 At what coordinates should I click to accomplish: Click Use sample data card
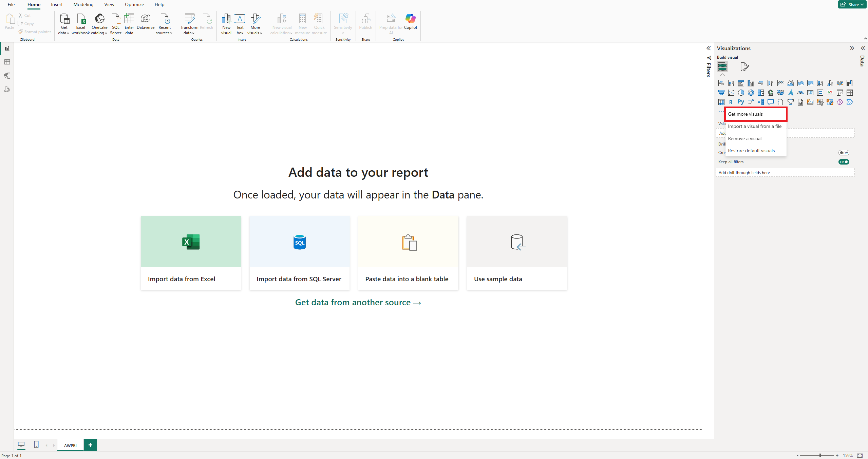[517, 253]
